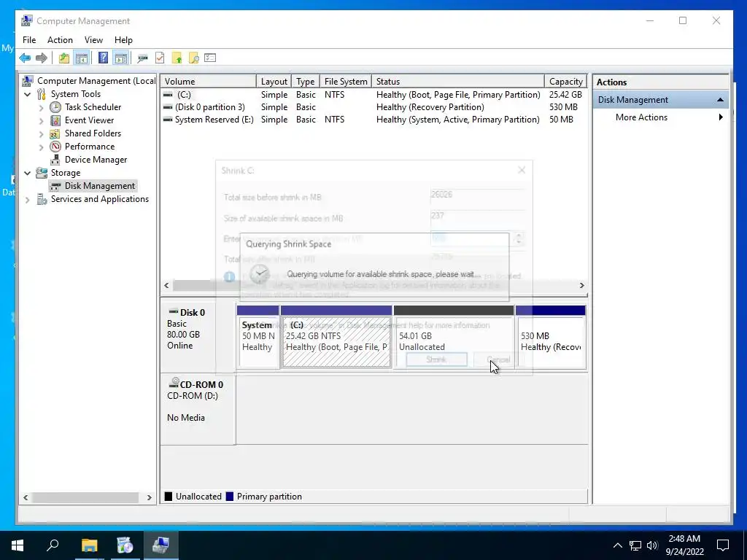Screen dimensions: 747x560
Task: Expand the Shared Folders branch
Action: pyautogui.click(x=41, y=134)
